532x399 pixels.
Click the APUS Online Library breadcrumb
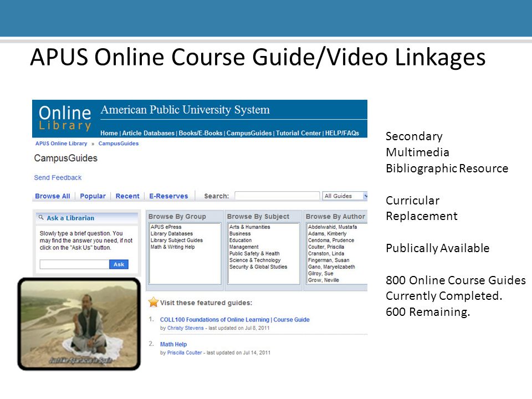pyautogui.click(x=61, y=144)
